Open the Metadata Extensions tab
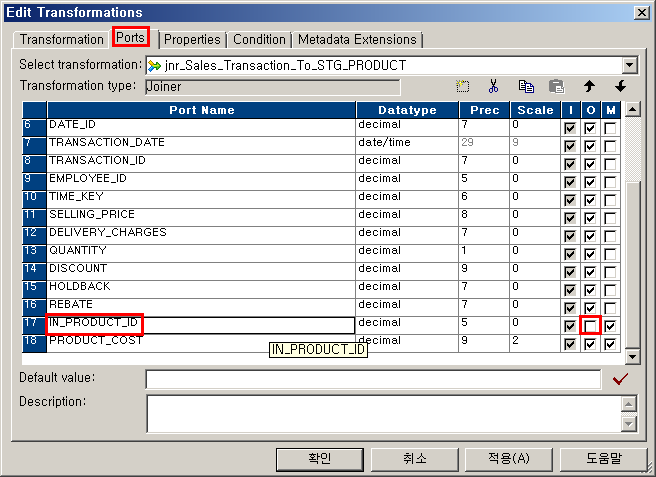Viewport: 656px width, 477px height. (357, 39)
